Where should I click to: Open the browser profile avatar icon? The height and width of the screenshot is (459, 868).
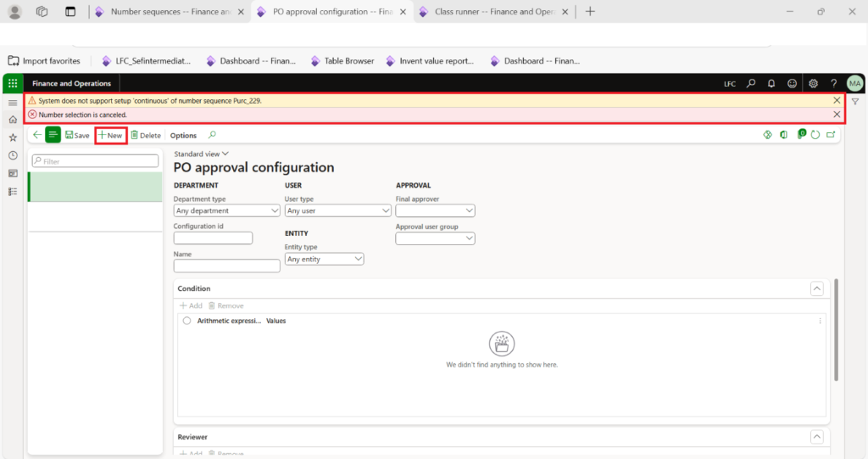[x=15, y=12]
